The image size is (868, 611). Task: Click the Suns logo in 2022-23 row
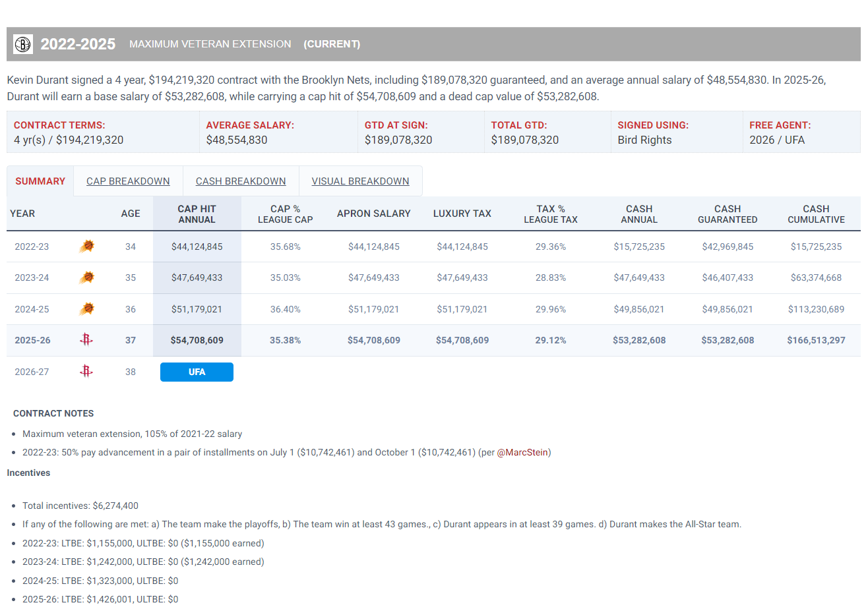tap(86, 247)
